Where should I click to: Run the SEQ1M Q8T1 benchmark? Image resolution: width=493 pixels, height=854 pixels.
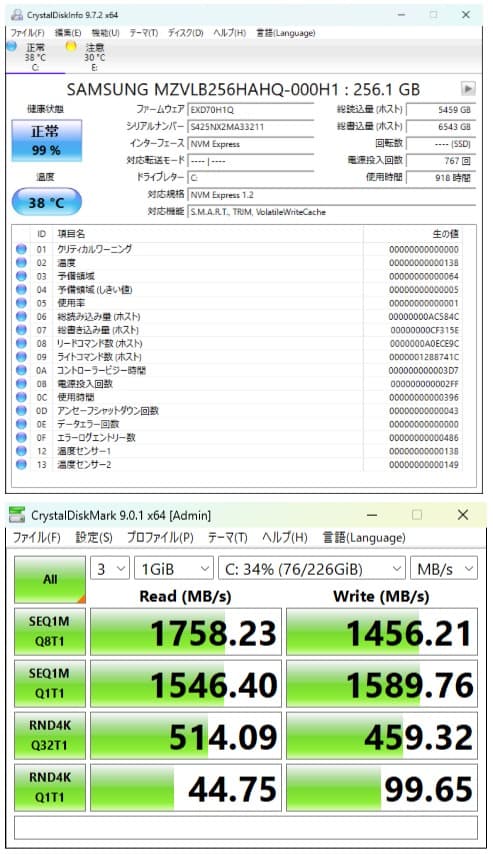(50, 632)
